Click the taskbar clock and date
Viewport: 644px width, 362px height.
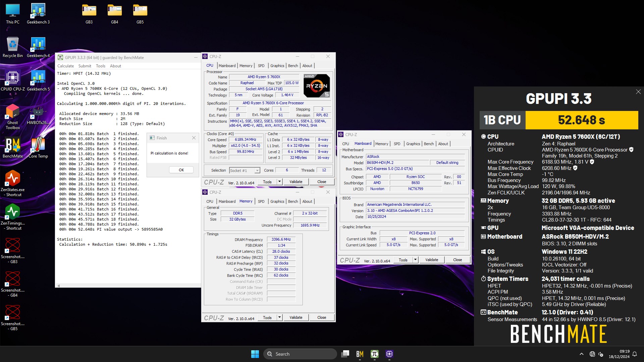[x=619, y=354]
